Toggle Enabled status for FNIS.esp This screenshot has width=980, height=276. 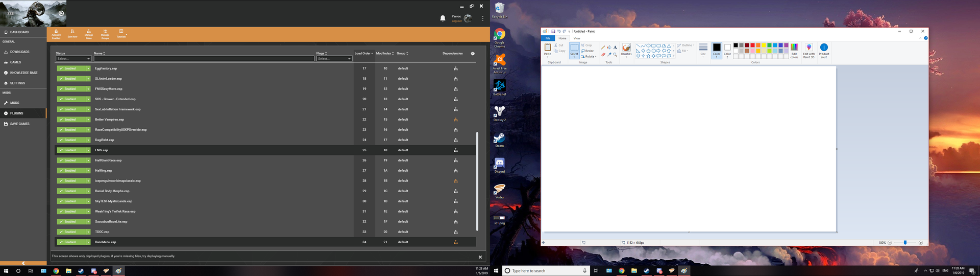(71, 150)
